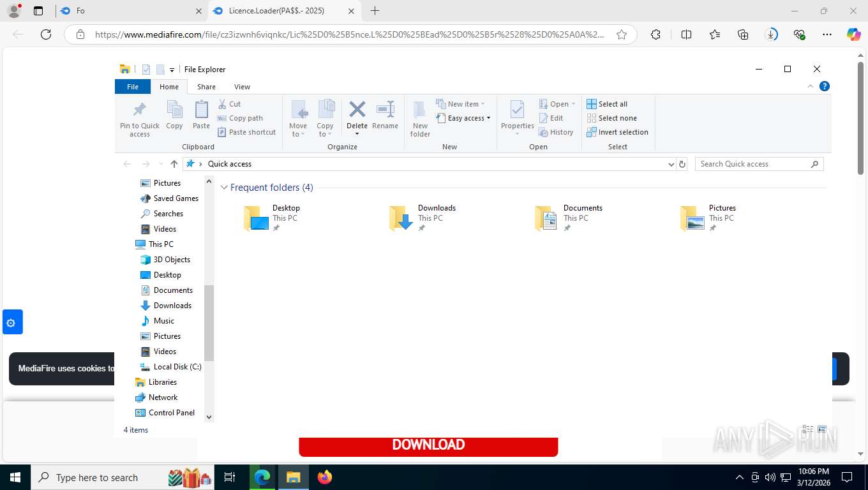Image resolution: width=868 pixels, height=490 pixels.
Task: Close the Licence.Loader browser tab
Action: (x=352, y=11)
